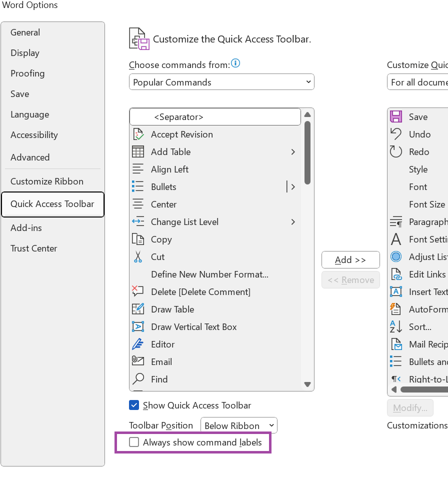Expand the Add Table submenu arrow
This screenshot has height=486, width=448.
[x=293, y=152]
